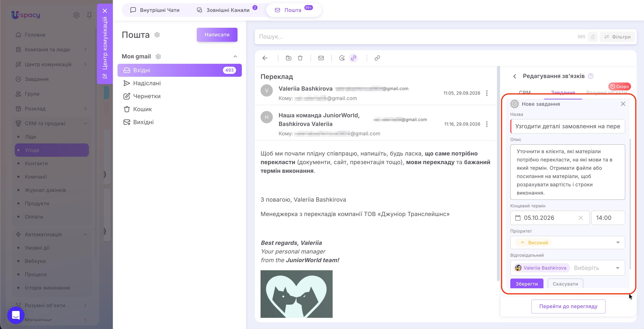This screenshot has width=644, height=329.
Task: Close the Нове завдання form
Action: pyautogui.click(x=623, y=104)
